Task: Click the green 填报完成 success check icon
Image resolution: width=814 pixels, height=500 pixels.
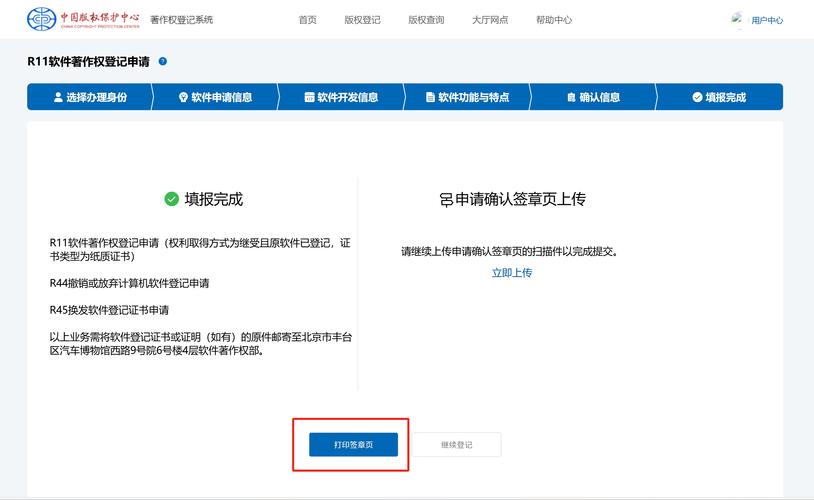Action: (172, 199)
